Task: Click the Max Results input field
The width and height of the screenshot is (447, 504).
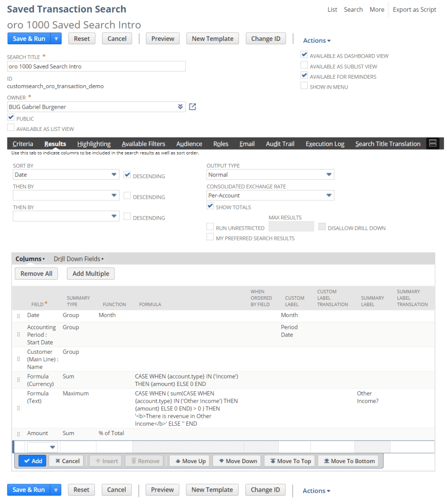Action: click(x=291, y=226)
